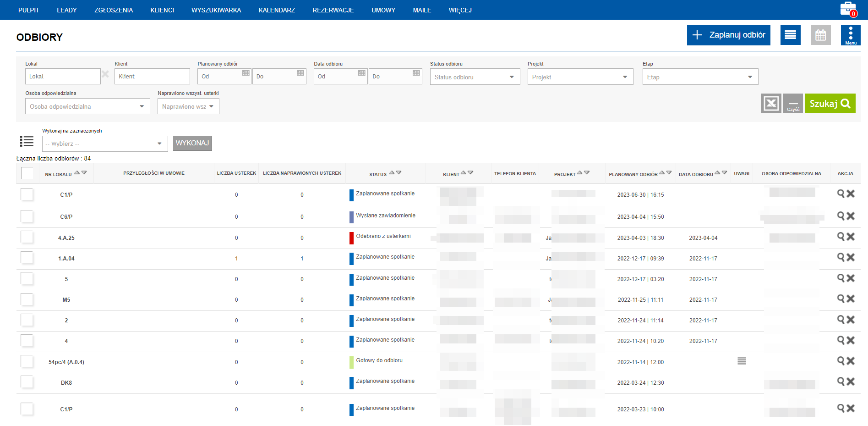Screen dimensions: 868x426
Task: Expand Wykonaj na zaznaczonych dropdown
Action: [x=105, y=144]
